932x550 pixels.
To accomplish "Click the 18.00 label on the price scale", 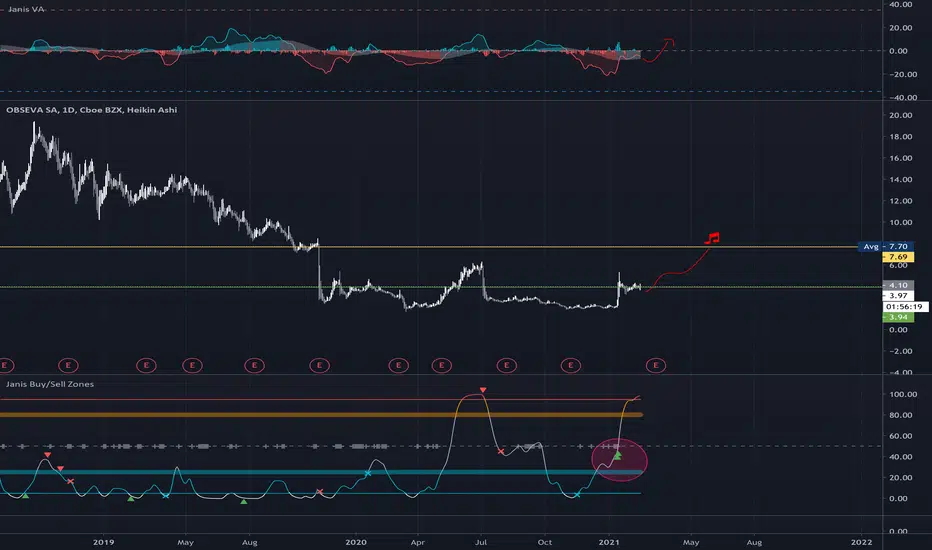I will click(900, 137).
